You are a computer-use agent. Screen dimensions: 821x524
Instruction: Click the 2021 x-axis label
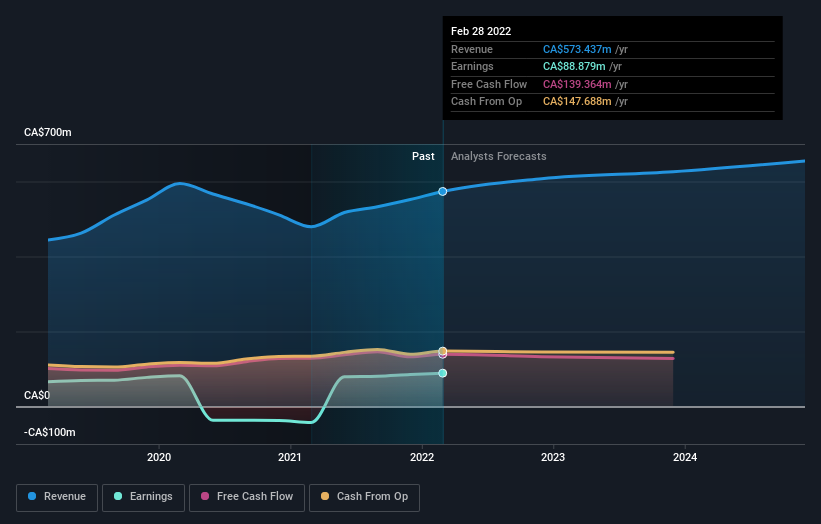(x=290, y=458)
